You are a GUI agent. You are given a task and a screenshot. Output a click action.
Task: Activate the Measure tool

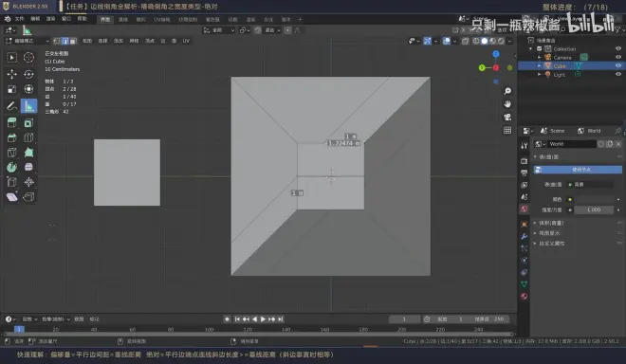(28, 106)
